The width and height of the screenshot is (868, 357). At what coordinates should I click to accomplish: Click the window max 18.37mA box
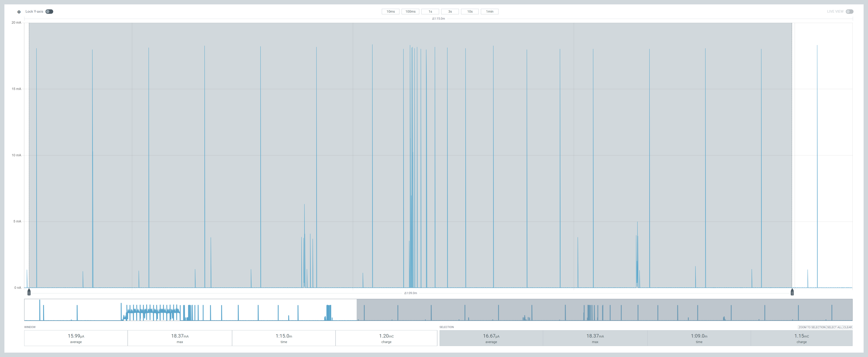tap(180, 338)
